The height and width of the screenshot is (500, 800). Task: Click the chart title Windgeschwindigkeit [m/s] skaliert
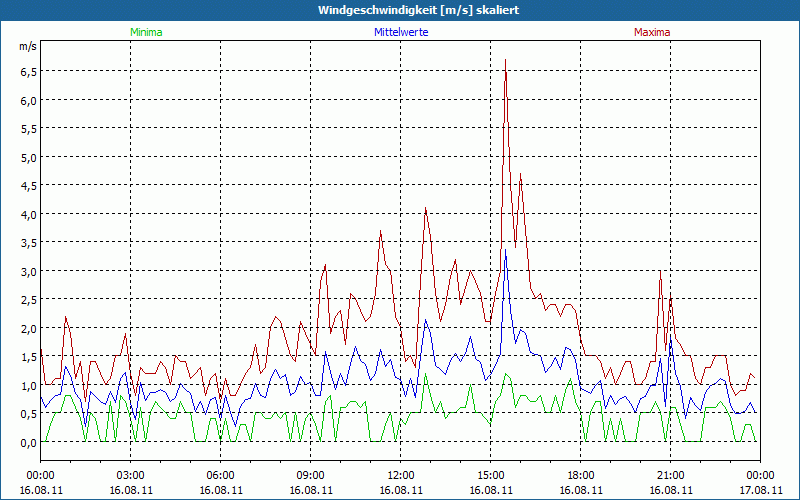click(x=418, y=10)
